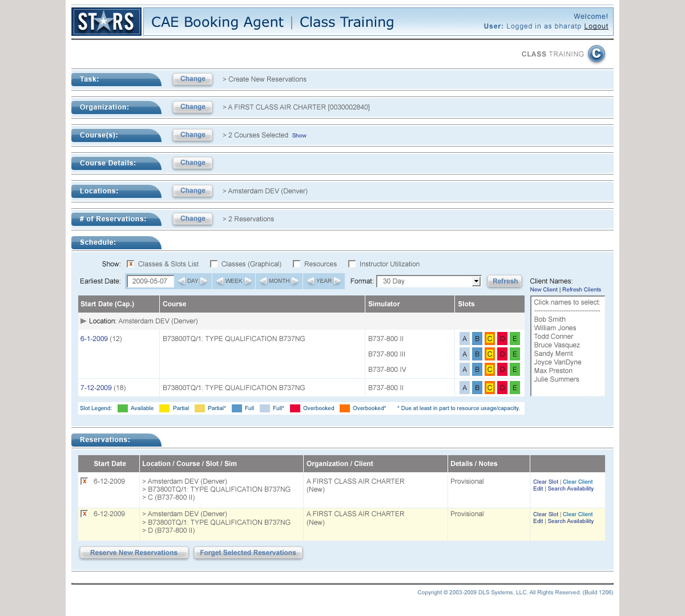Screen dimensions: 685x616
Task: Enable the Classes (Graphical) checkbox
Action: pos(214,264)
